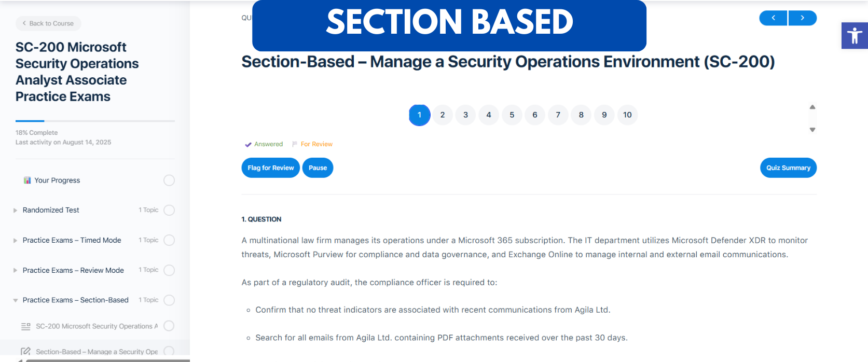Click the back chevron inside Back to Course
This screenshot has width=868, height=362.
(x=24, y=23)
